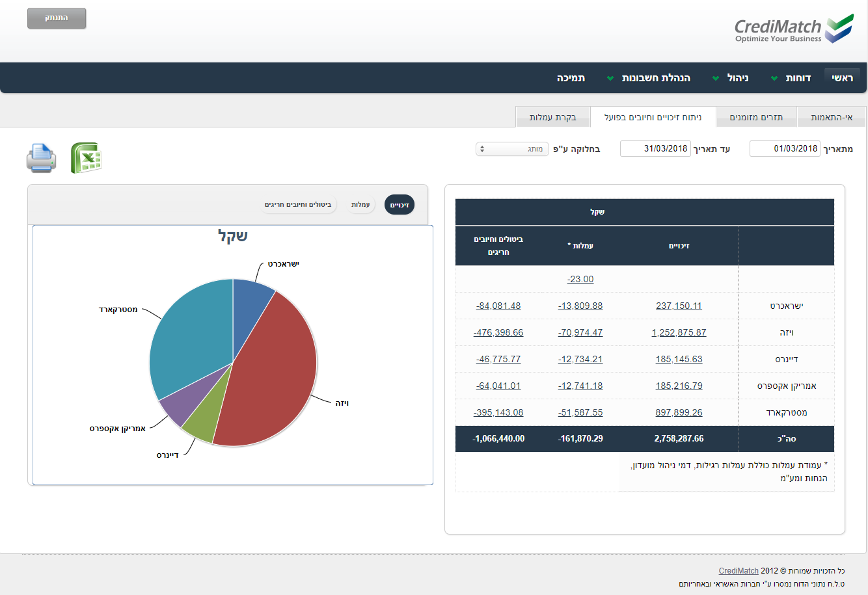The height and width of the screenshot is (595, 868).
Task: Expand the הנהלת חשבונות dropdown arrow
Action: 610,79
